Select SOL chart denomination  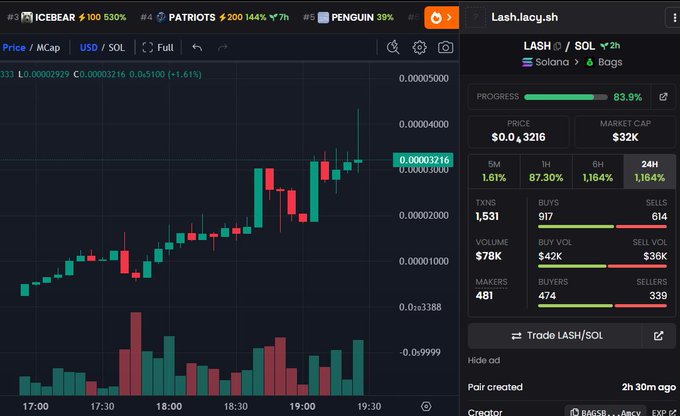pos(116,48)
